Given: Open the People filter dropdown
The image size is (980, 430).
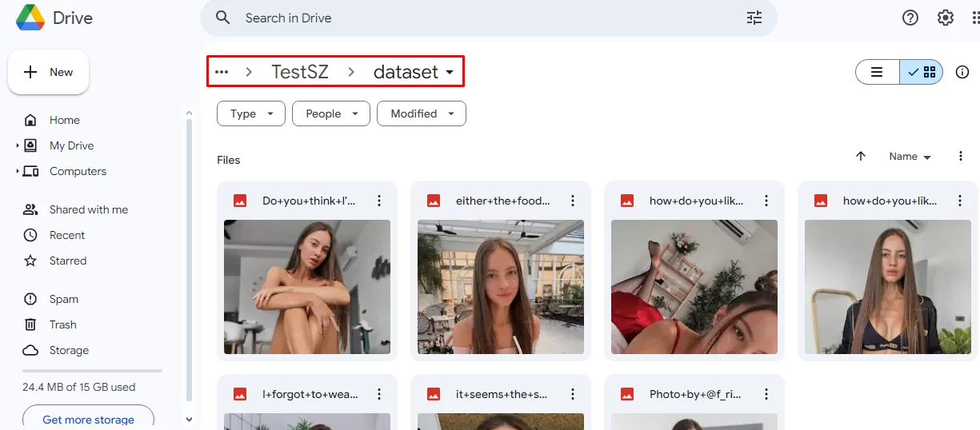Looking at the screenshot, I should tap(331, 113).
